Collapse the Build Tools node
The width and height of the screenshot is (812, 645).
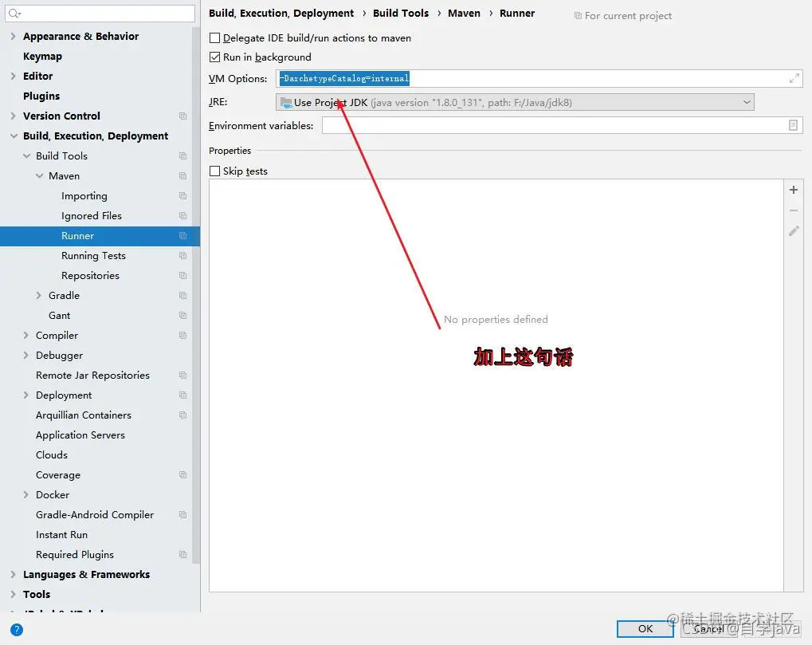point(26,156)
